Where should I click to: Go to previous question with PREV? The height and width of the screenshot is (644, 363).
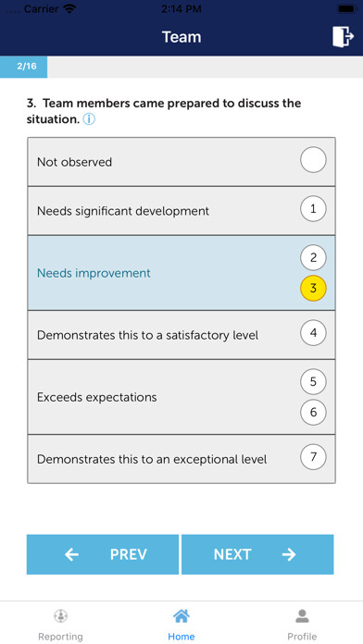(x=103, y=554)
